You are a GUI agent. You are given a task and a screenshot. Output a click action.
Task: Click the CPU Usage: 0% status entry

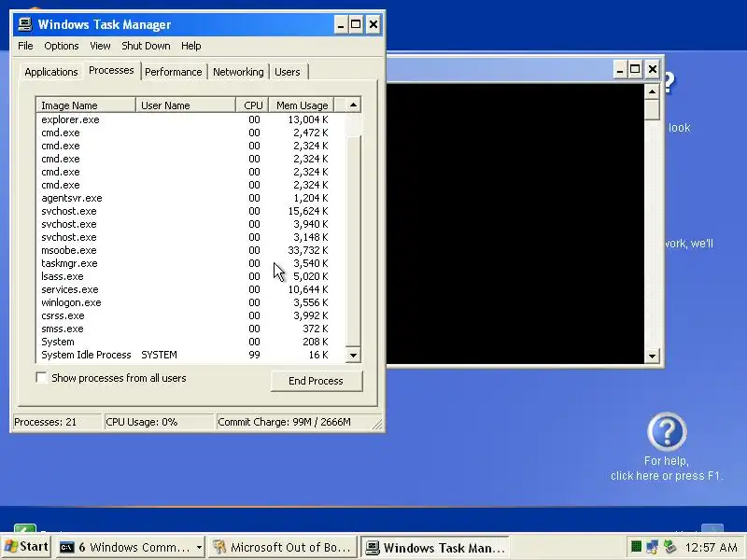pos(159,422)
